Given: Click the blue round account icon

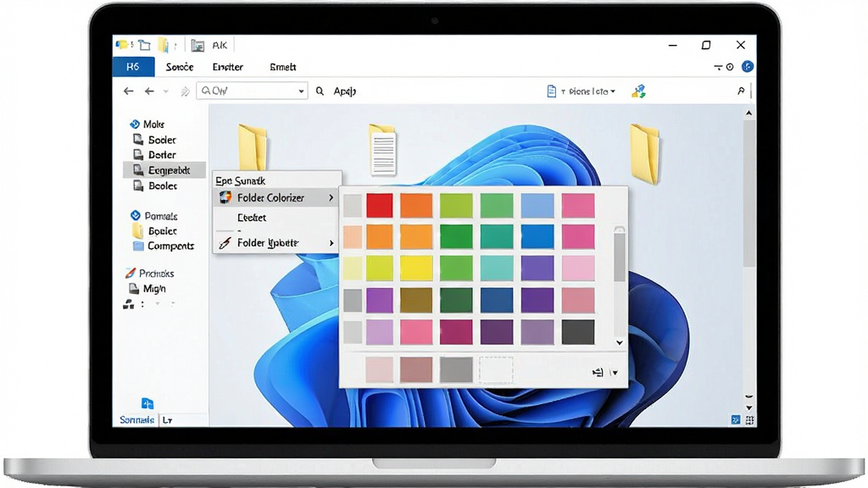Looking at the screenshot, I should tap(748, 66).
